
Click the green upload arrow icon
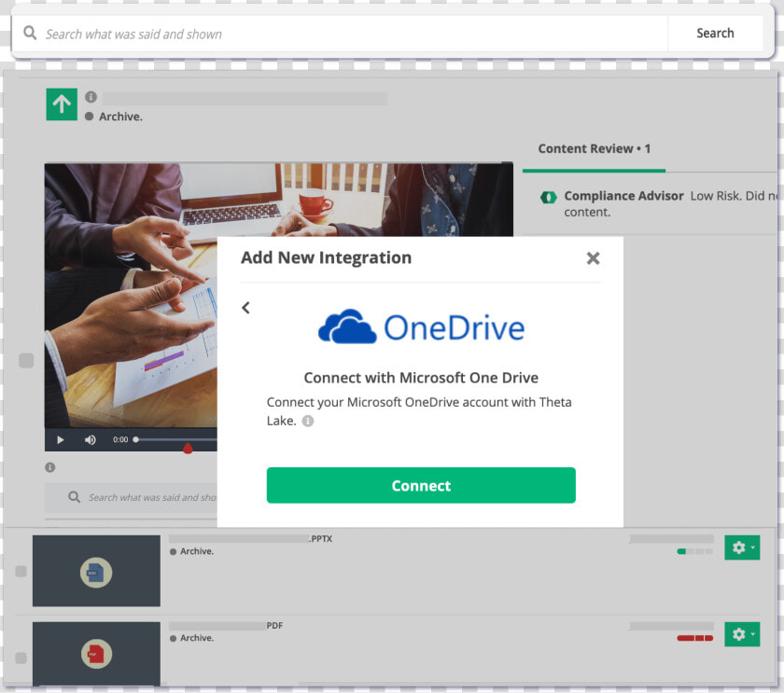pos(62,104)
